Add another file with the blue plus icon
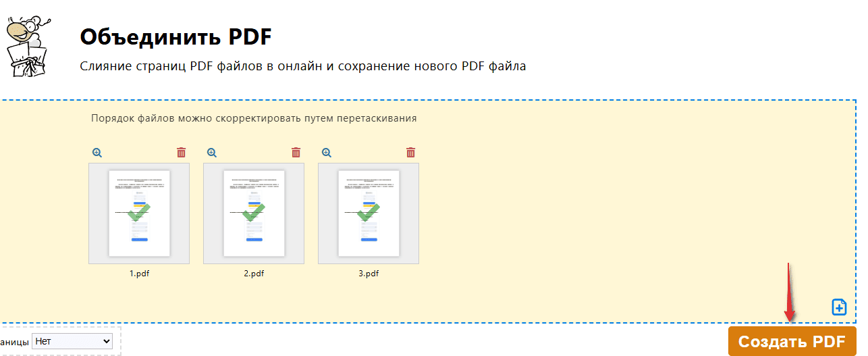The width and height of the screenshot is (868, 356). (x=838, y=307)
